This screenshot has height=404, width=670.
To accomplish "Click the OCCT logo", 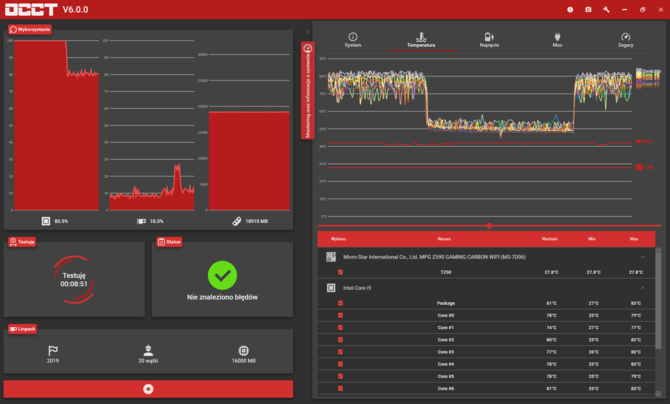I will click(31, 9).
